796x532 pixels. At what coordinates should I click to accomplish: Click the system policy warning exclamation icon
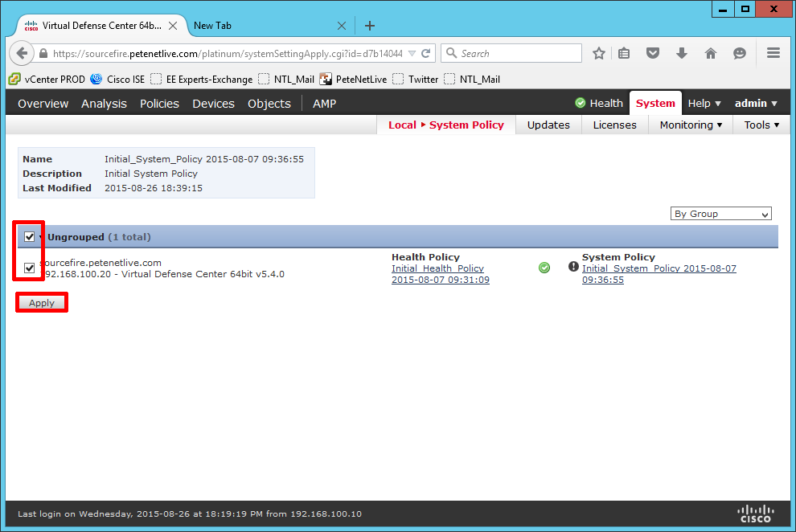573,267
